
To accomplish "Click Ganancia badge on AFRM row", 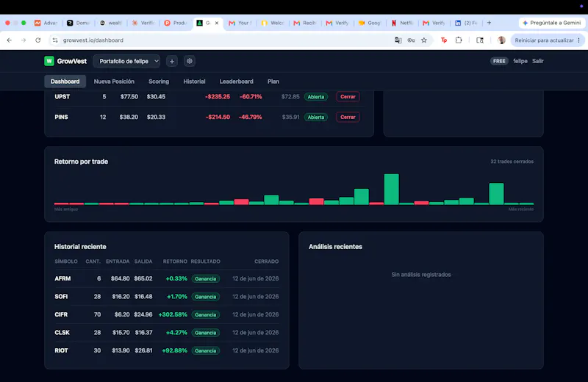I will (206, 278).
